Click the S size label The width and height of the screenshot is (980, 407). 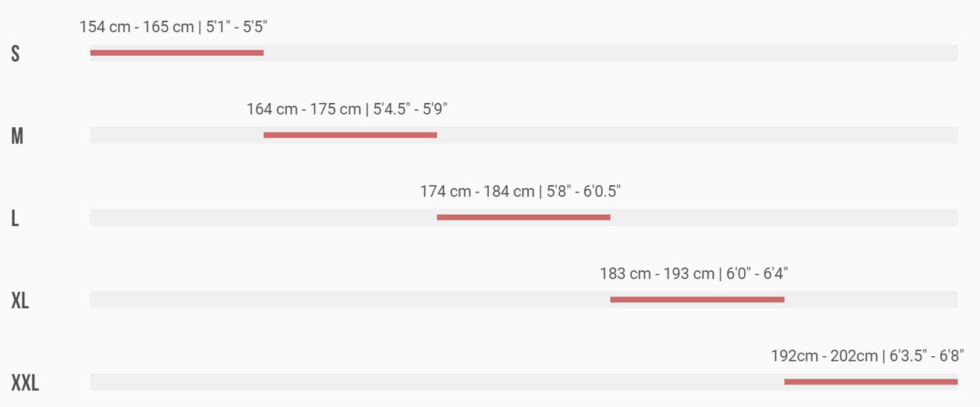click(x=15, y=53)
